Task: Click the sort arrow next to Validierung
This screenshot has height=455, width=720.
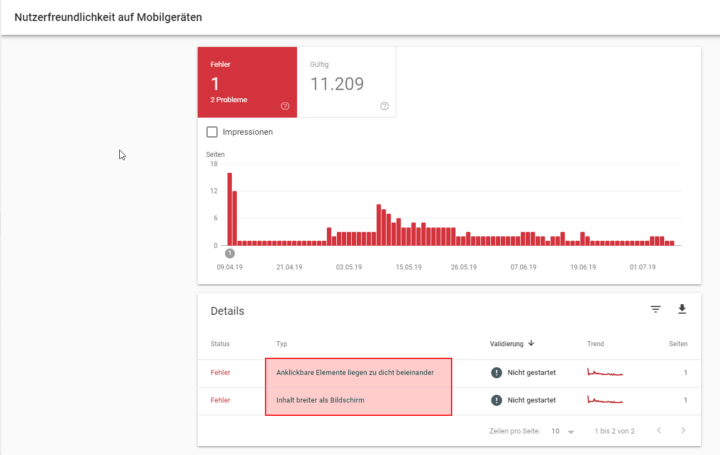Action: coord(531,343)
